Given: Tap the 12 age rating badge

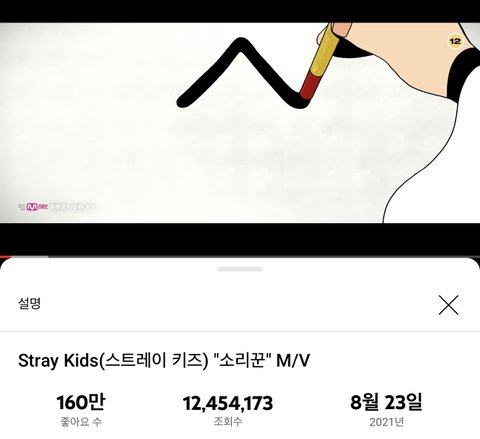Looking at the screenshot, I should point(455,41).
